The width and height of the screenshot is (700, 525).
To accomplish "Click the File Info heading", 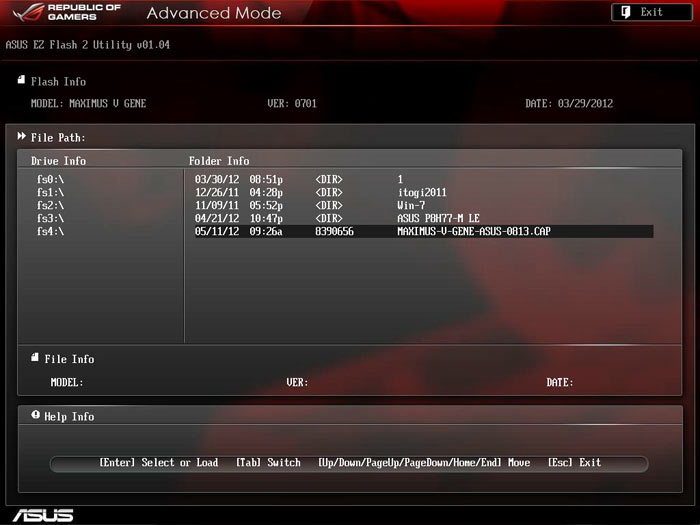I will [x=69, y=359].
